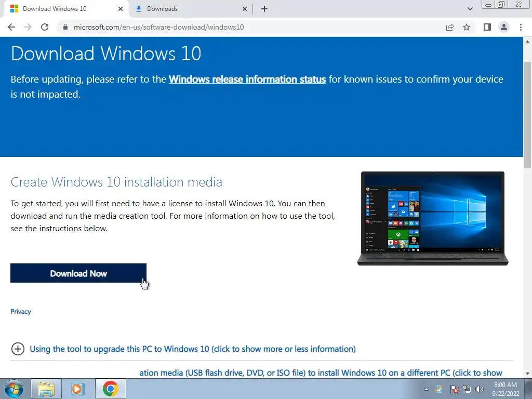Open a new tab with the plus button

pos(264,9)
